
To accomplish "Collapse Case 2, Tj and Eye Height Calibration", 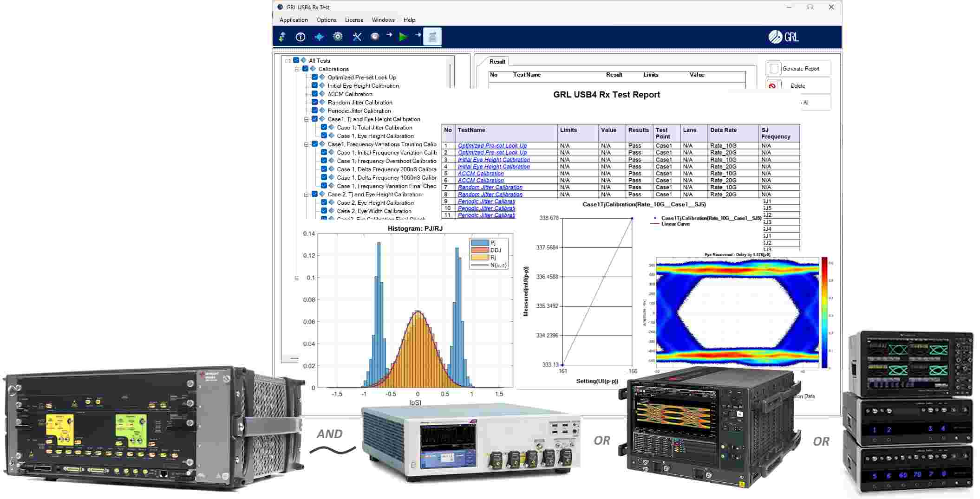I will (306, 194).
